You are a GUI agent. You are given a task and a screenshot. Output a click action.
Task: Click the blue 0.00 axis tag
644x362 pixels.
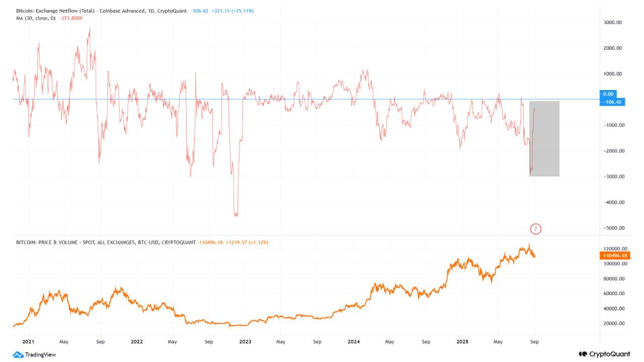[608, 94]
